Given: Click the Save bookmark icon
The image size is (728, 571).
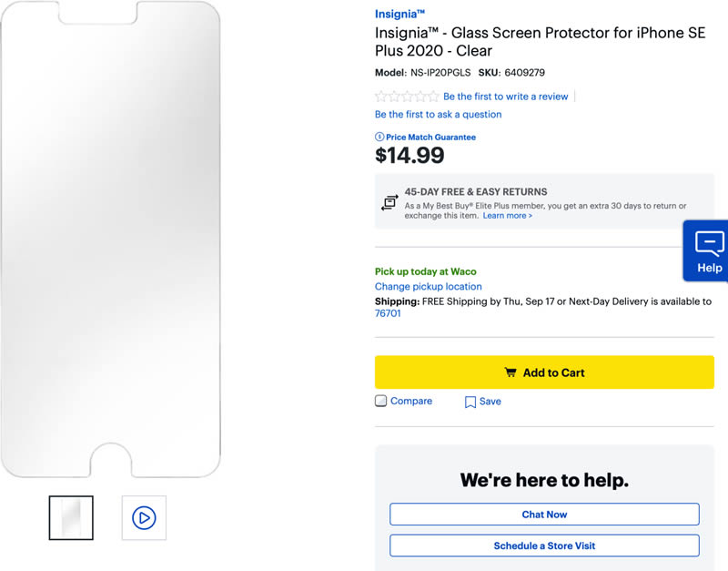Looking at the screenshot, I should point(470,402).
